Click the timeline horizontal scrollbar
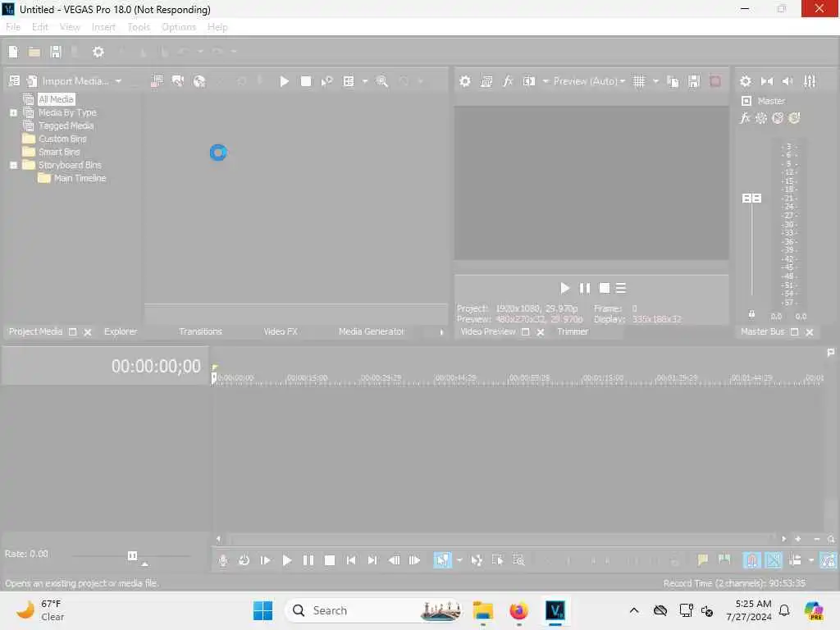840x630 pixels. pyautogui.click(x=501, y=539)
